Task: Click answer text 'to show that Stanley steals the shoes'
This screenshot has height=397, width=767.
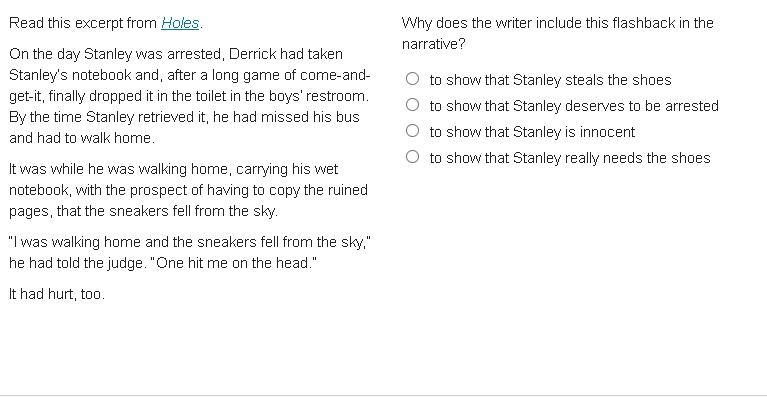Action: pyautogui.click(x=550, y=80)
